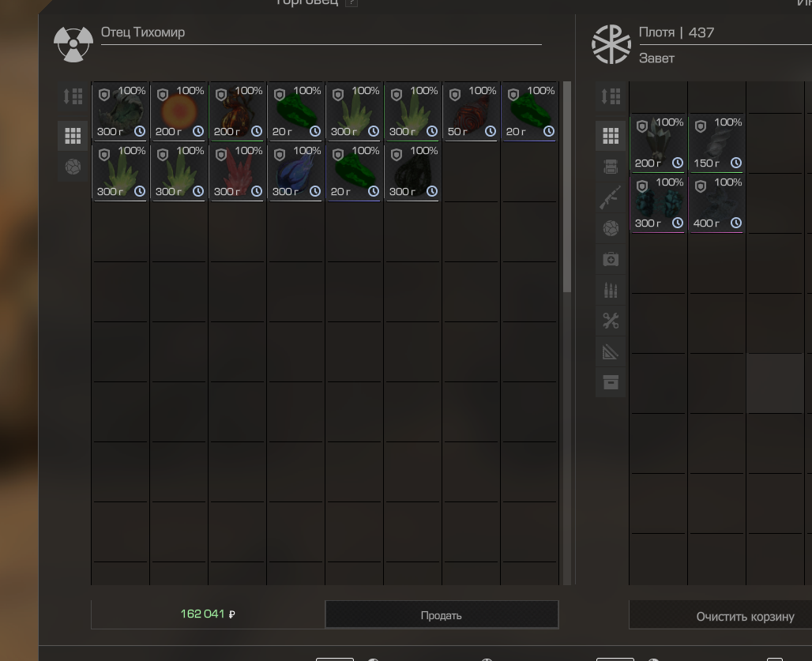This screenshot has width=812, height=661.
Task: Click clock icon on the 400г artifact
Action: tap(736, 223)
